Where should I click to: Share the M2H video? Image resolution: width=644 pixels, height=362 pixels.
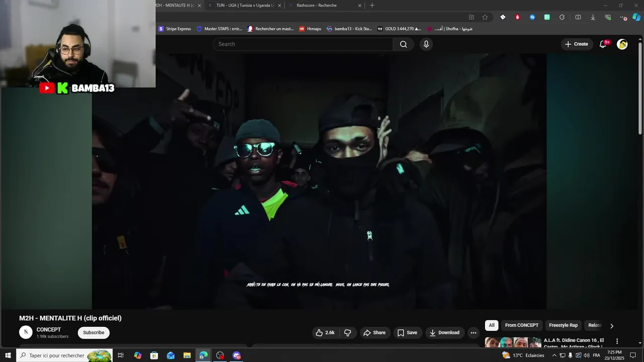(374, 333)
